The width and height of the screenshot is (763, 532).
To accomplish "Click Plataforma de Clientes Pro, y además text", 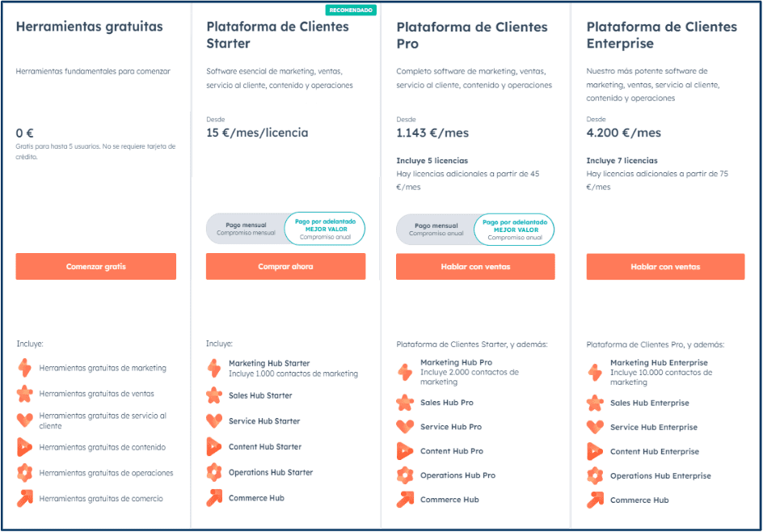I will tap(655, 345).
